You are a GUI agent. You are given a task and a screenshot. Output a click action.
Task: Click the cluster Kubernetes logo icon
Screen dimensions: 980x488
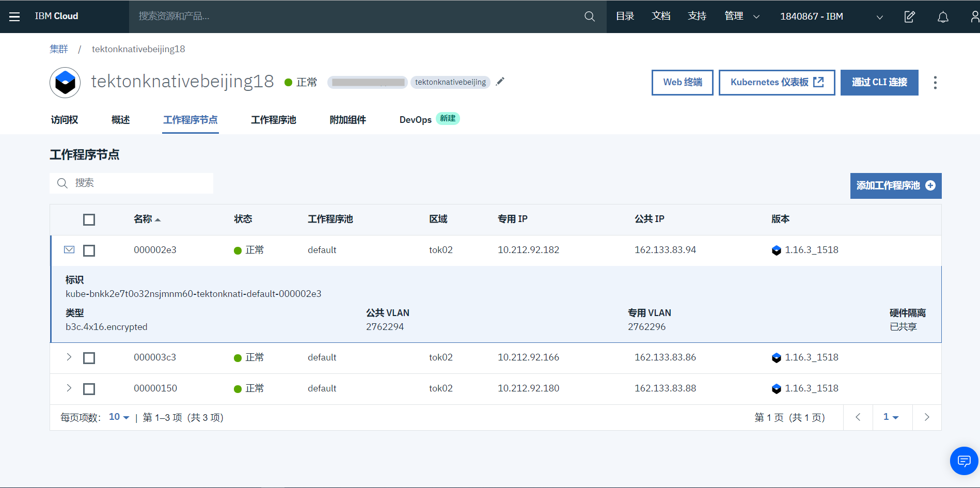(65, 83)
